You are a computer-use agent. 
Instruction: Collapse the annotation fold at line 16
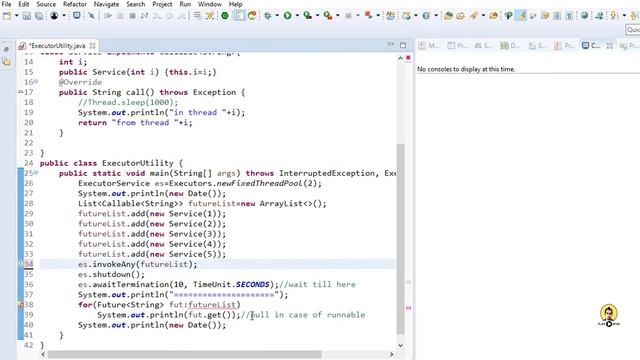36,82
